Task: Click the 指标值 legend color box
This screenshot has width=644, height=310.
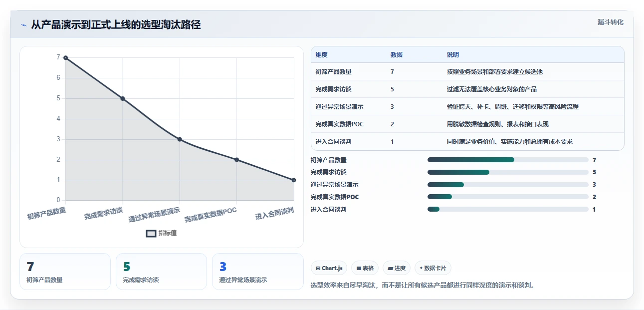Action: [151, 233]
